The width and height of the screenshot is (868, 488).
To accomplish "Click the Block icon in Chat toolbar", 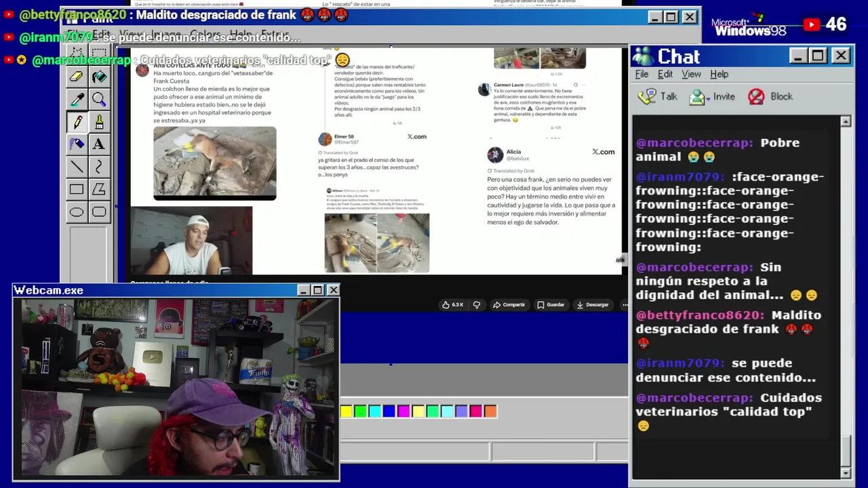I will [756, 97].
